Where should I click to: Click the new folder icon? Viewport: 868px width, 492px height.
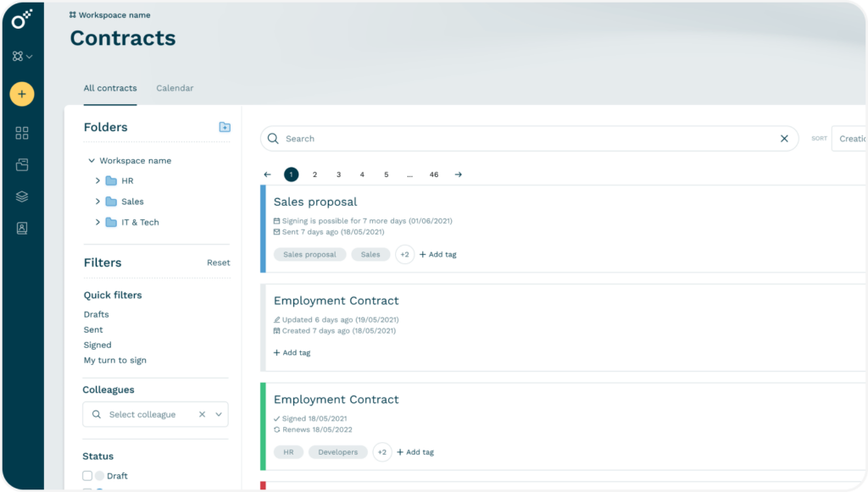pyautogui.click(x=225, y=127)
